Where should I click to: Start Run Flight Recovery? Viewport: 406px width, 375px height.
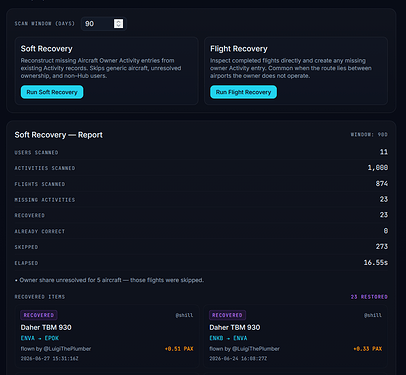coord(243,92)
